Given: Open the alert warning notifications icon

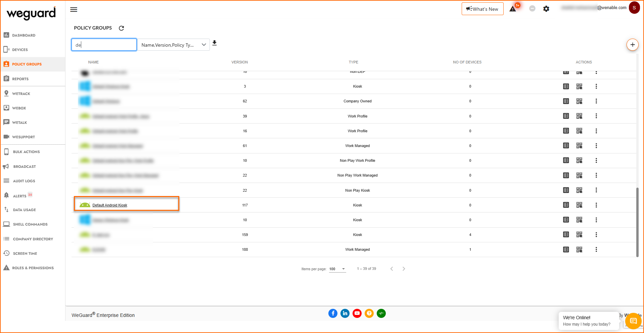Looking at the screenshot, I should coord(513,9).
